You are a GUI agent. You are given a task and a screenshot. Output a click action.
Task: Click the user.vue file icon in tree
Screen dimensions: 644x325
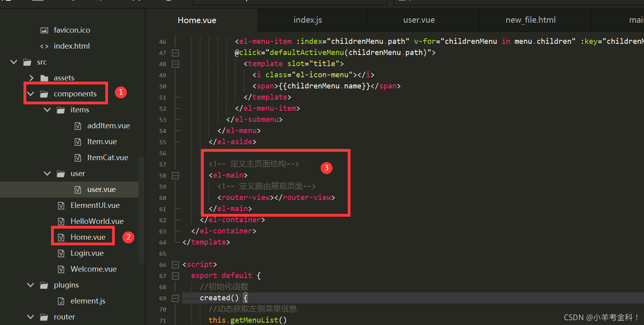78,190
